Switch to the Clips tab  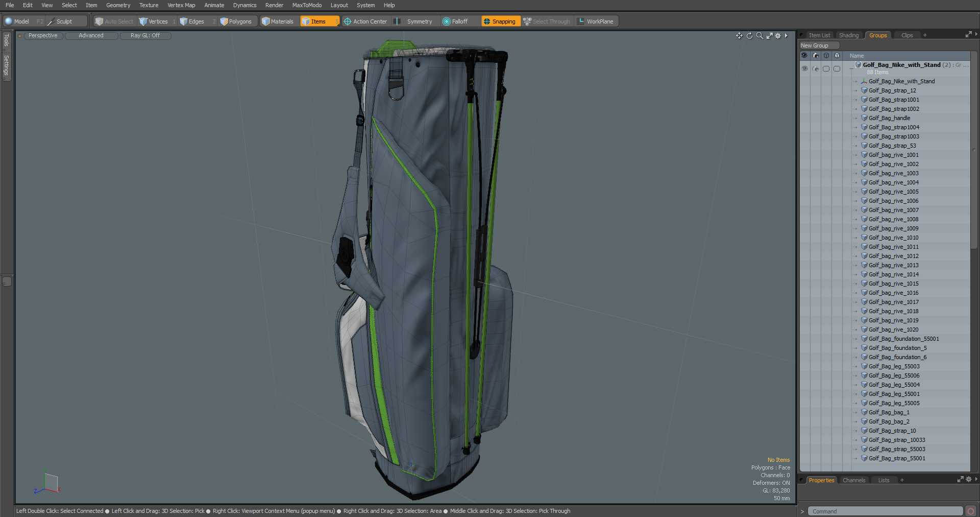pyautogui.click(x=907, y=35)
